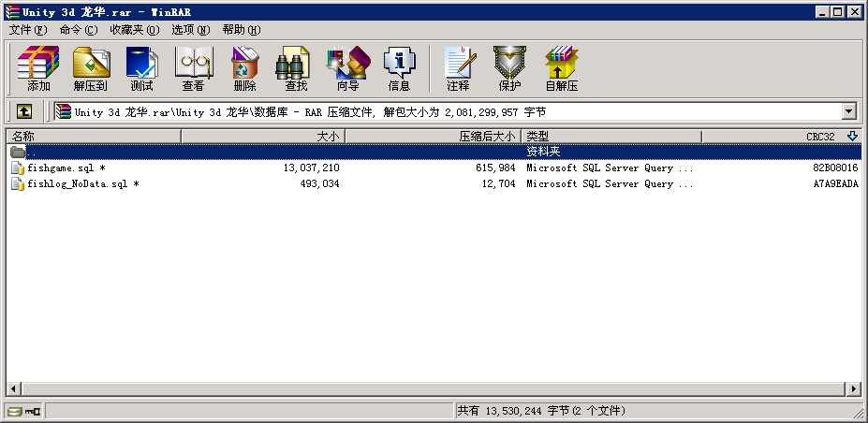Open the 向导 (Wizard) tool
The width and height of the screenshot is (868, 423).
coord(347,68)
